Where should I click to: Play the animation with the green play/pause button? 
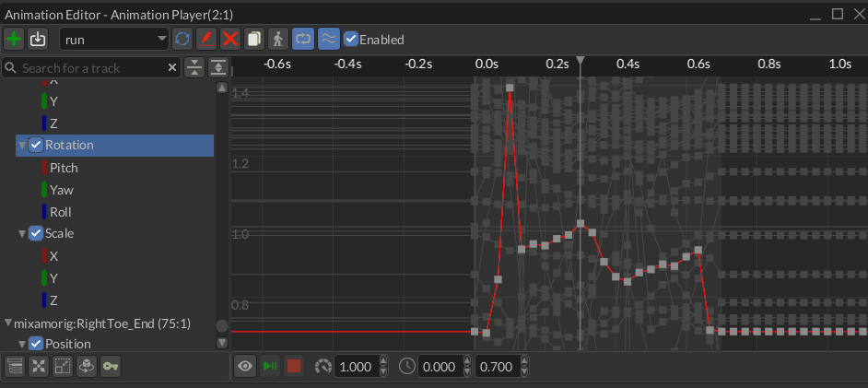(x=270, y=366)
